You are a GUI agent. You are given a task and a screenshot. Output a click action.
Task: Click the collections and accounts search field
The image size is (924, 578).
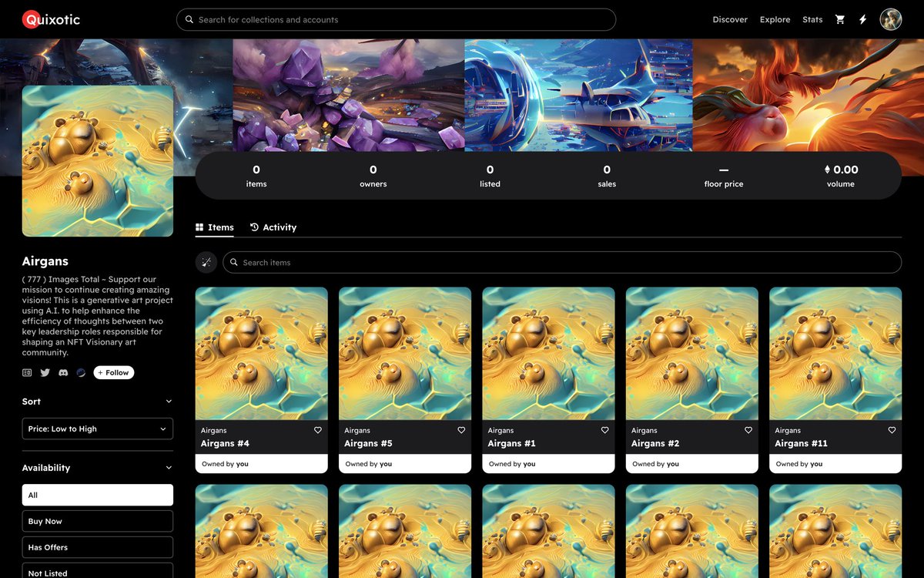click(x=396, y=19)
